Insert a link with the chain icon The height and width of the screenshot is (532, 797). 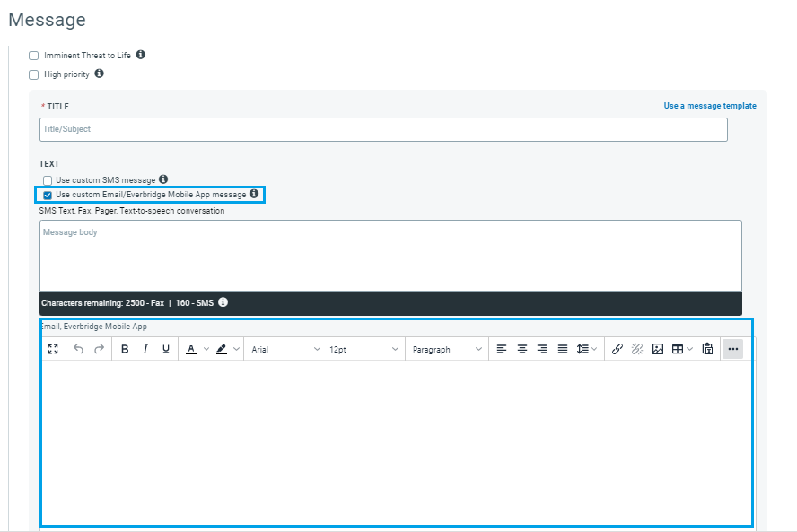(x=617, y=349)
